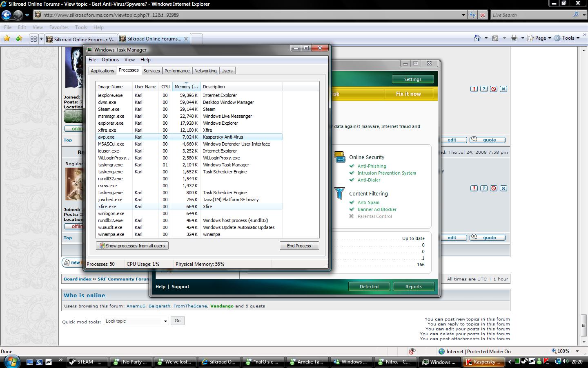The width and height of the screenshot is (588, 368).
Task: Click the Kaspersky Settings button
Action: click(412, 79)
